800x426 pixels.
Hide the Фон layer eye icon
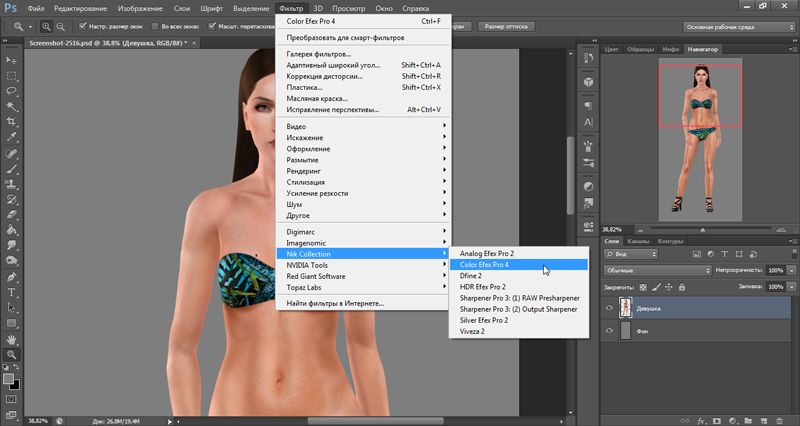(609, 331)
